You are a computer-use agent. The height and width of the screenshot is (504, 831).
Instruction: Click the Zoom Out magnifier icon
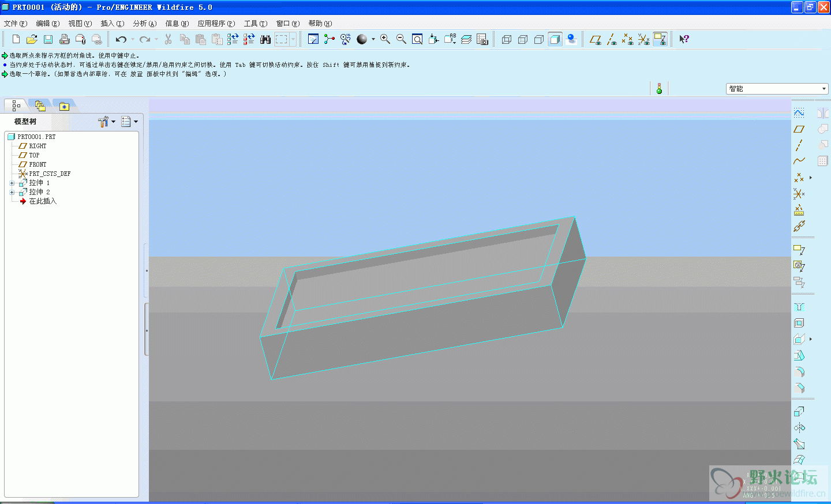point(401,39)
